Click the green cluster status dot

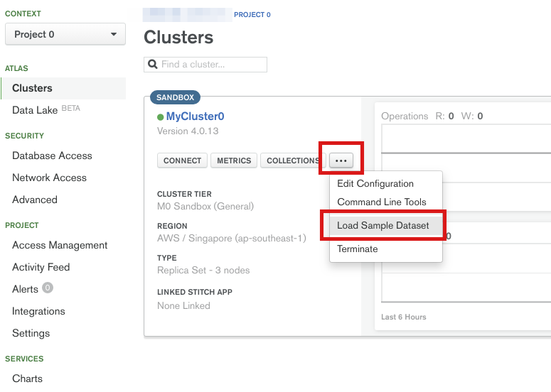[161, 116]
